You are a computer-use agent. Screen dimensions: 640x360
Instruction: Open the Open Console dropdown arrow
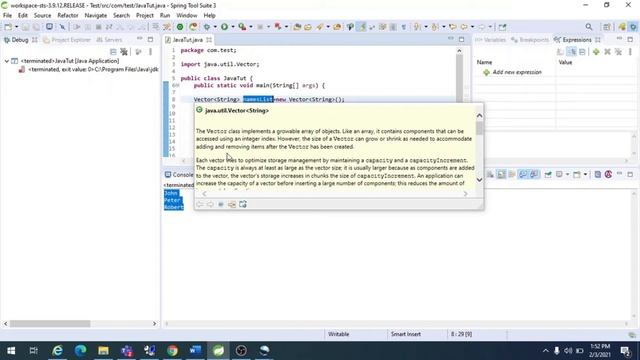[585, 174]
